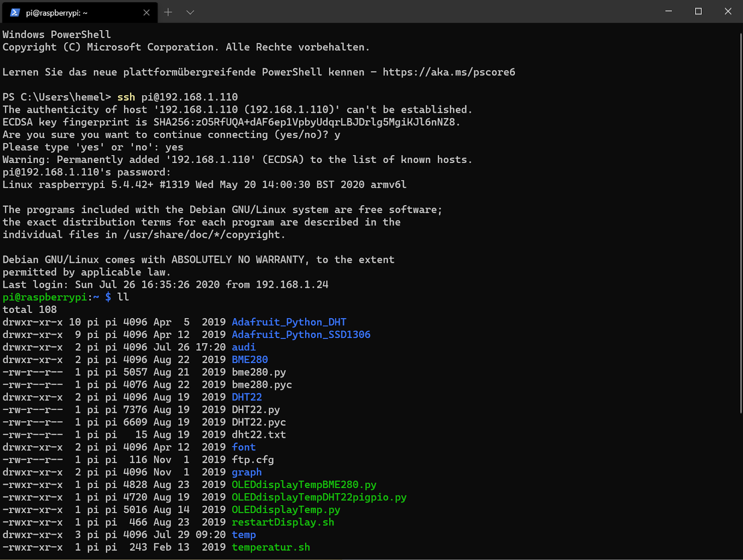Click the OLEDdisplayTempBME280.py file name

coord(304,485)
